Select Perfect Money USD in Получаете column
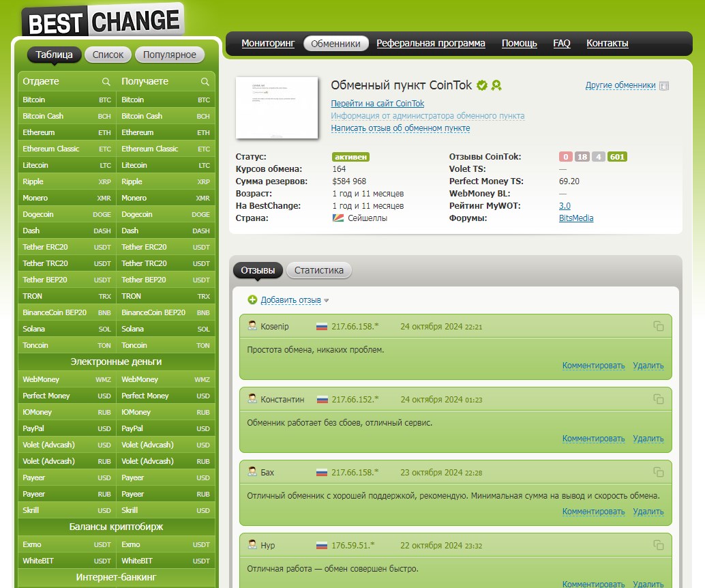 pos(166,396)
